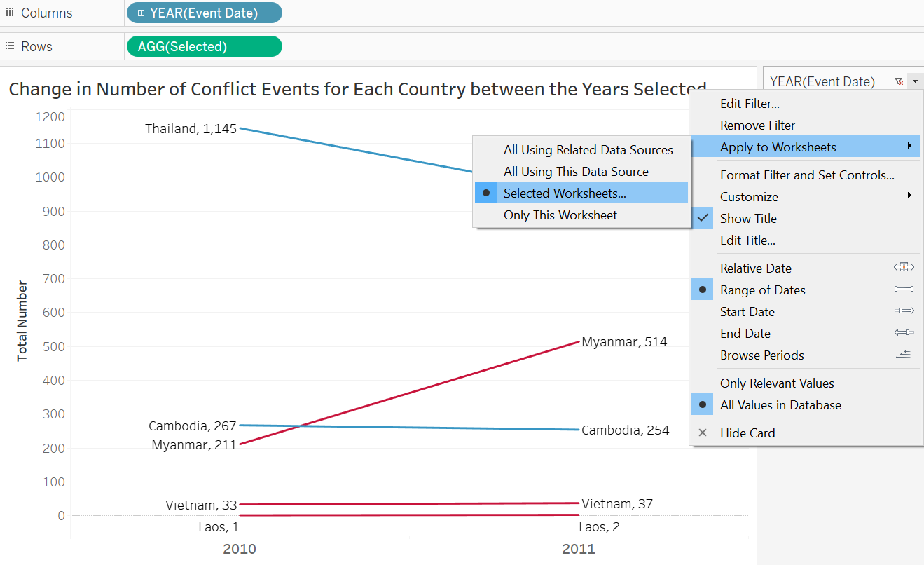Click the Columns shelf grid icon

[10, 13]
